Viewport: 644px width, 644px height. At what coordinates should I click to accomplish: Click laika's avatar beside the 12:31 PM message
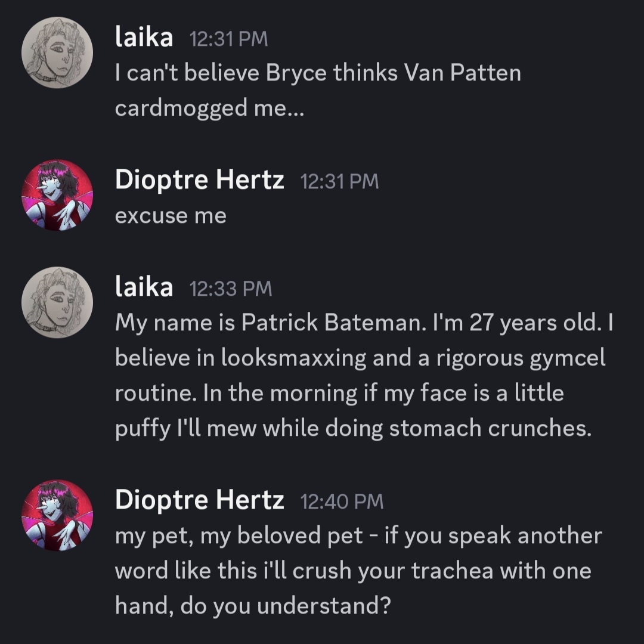tap(57, 52)
